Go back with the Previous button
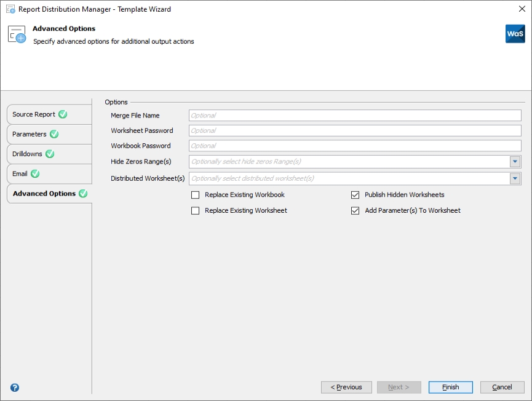The width and height of the screenshot is (532, 401). (346, 387)
